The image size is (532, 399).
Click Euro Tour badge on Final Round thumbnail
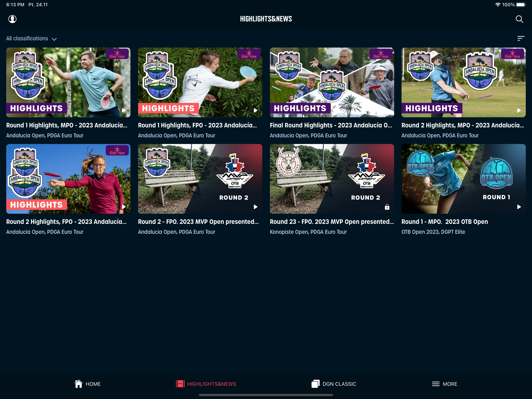(381, 54)
